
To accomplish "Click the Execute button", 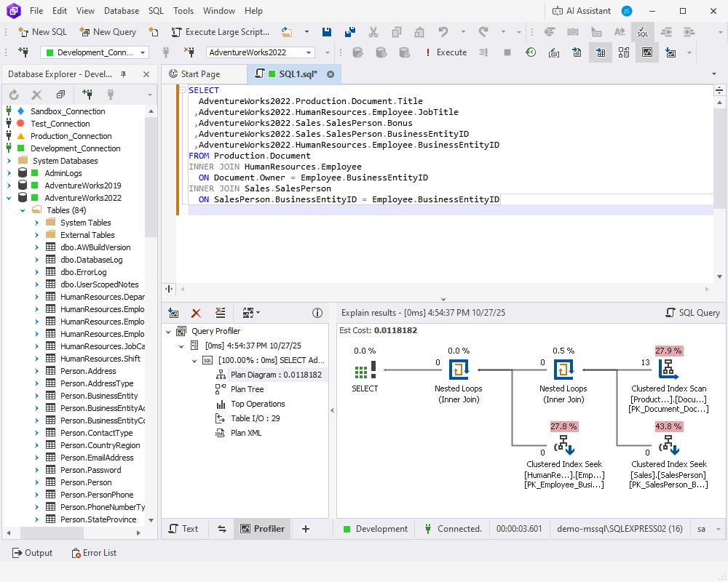I will click(451, 52).
